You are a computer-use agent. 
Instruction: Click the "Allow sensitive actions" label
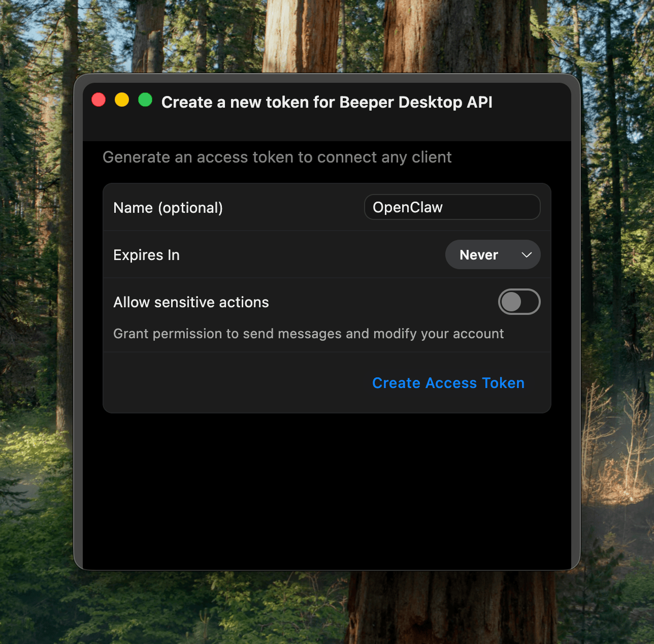pos(191,302)
